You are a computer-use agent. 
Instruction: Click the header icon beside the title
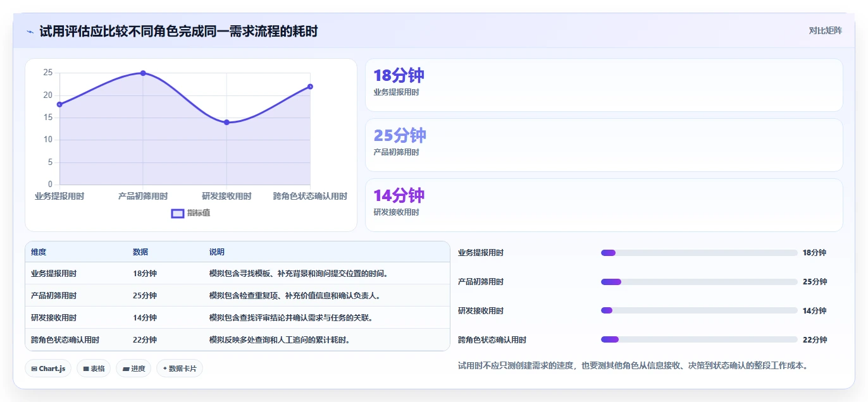[x=30, y=32]
